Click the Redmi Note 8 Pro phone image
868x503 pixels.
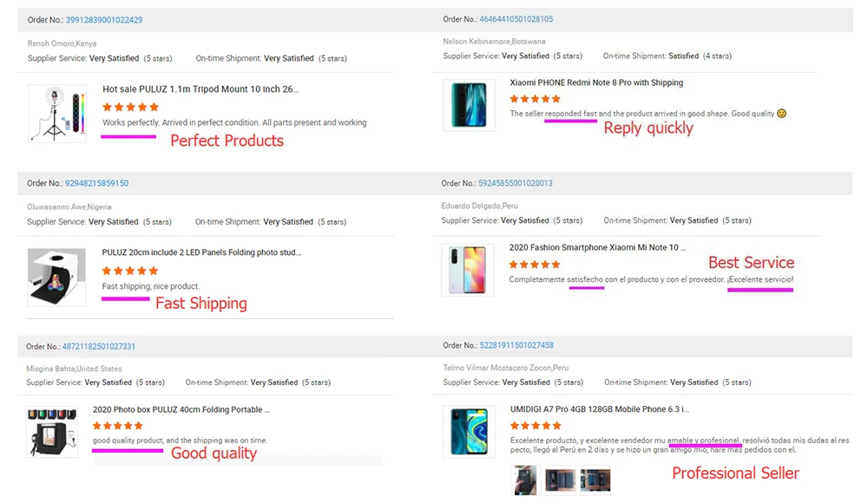(469, 105)
